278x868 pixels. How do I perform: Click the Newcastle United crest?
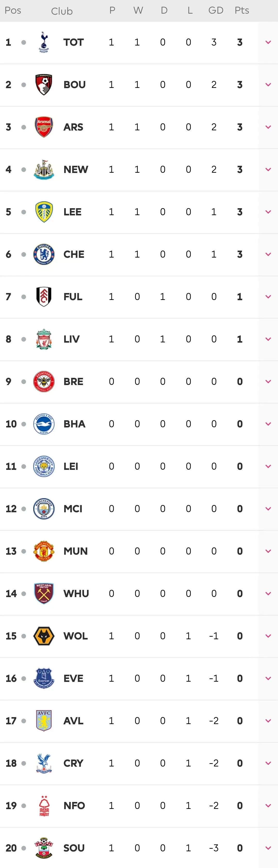pyautogui.click(x=44, y=169)
